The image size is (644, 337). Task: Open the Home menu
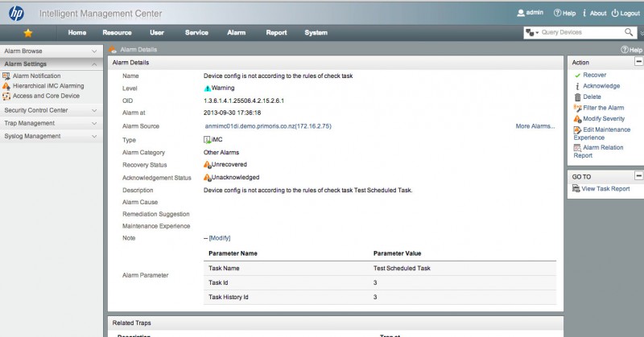77,32
